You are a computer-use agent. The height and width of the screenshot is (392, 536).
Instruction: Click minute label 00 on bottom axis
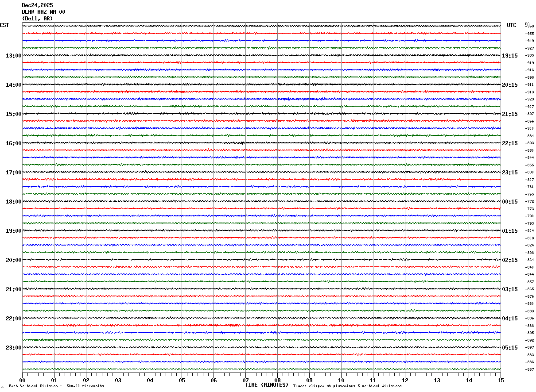(22, 380)
